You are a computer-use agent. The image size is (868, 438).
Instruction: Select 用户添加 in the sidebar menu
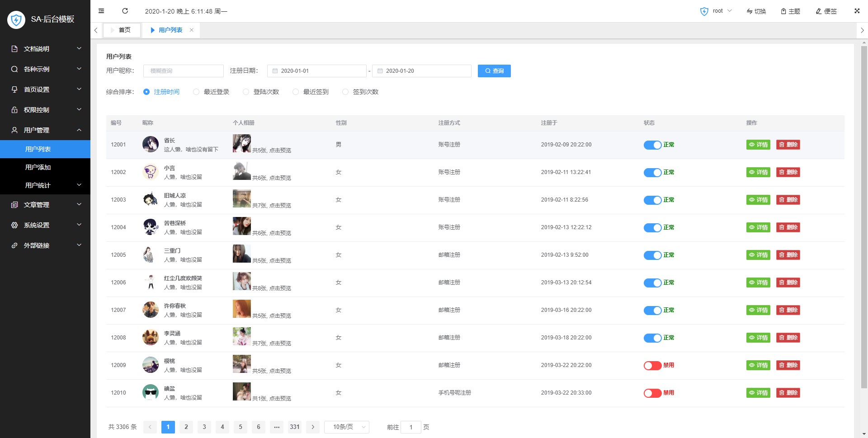[x=38, y=167]
